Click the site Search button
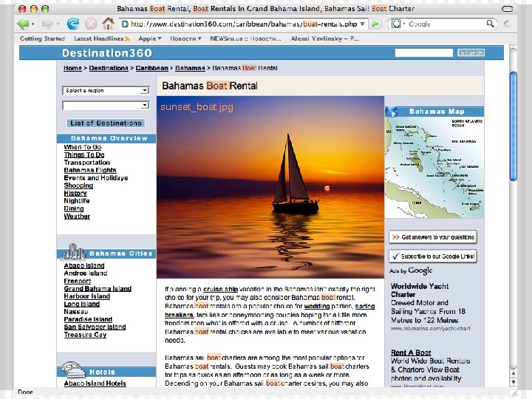Viewport: 532px width, 399px height. pos(471,52)
